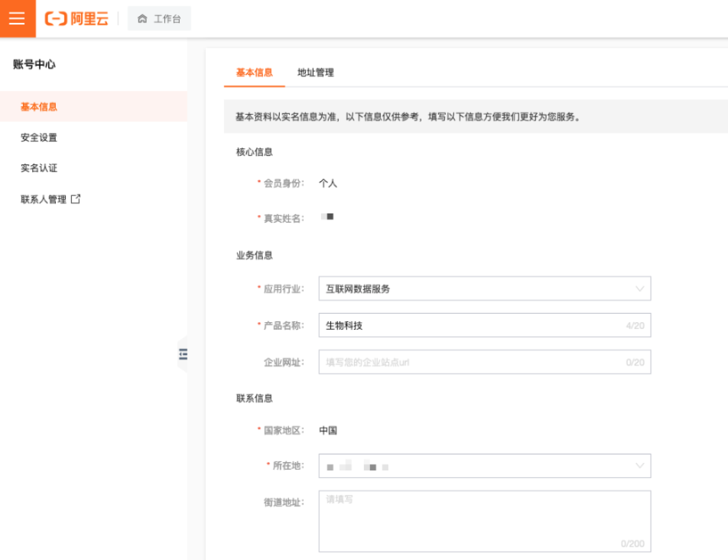The width and height of the screenshot is (728, 560).
Task: Select 基本信息 in the left sidebar
Action: [x=39, y=107]
